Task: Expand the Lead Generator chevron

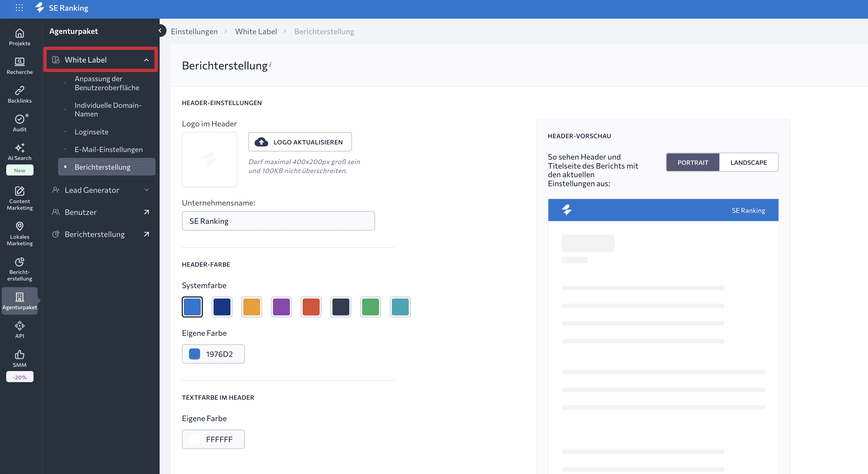Action: point(147,190)
